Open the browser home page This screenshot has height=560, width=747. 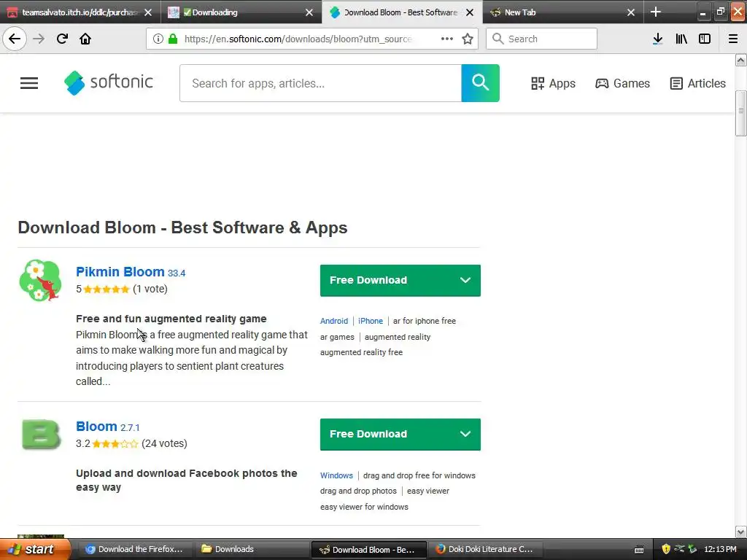tap(85, 39)
